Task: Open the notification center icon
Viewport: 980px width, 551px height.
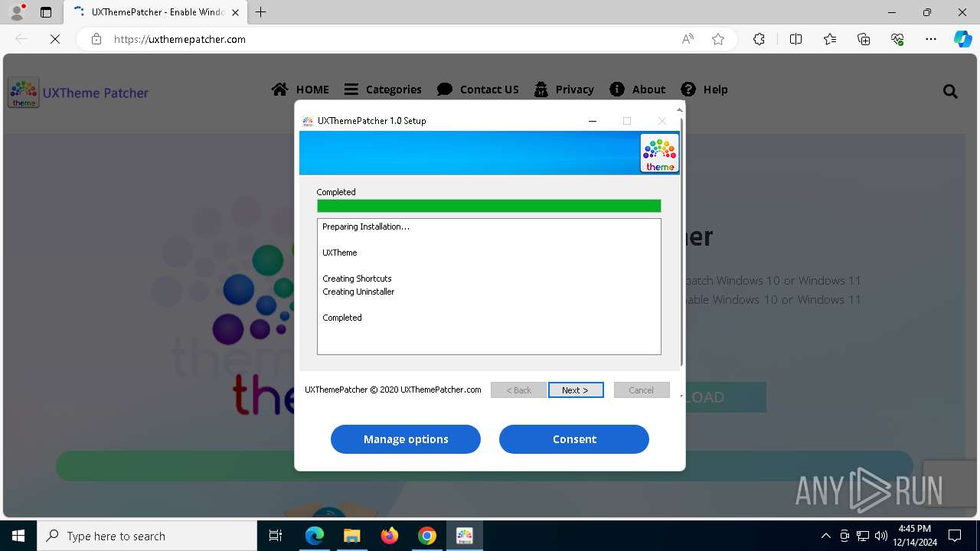Action: 955,536
